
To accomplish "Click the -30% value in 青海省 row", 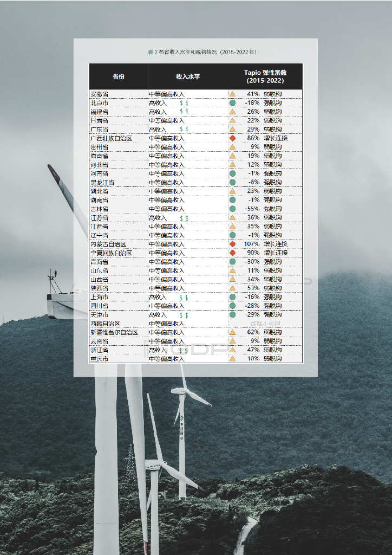I will pyautogui.click(x=252, y=262).
